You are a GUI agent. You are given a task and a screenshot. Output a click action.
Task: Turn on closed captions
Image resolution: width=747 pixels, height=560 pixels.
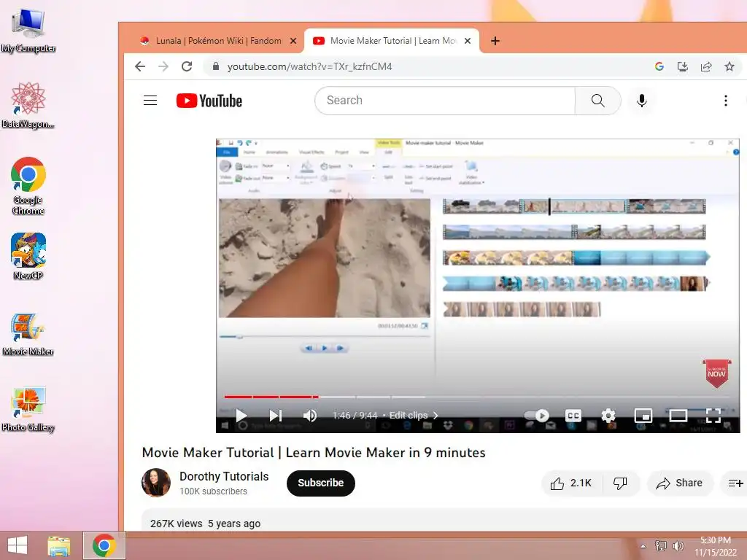tap(573, 416)
